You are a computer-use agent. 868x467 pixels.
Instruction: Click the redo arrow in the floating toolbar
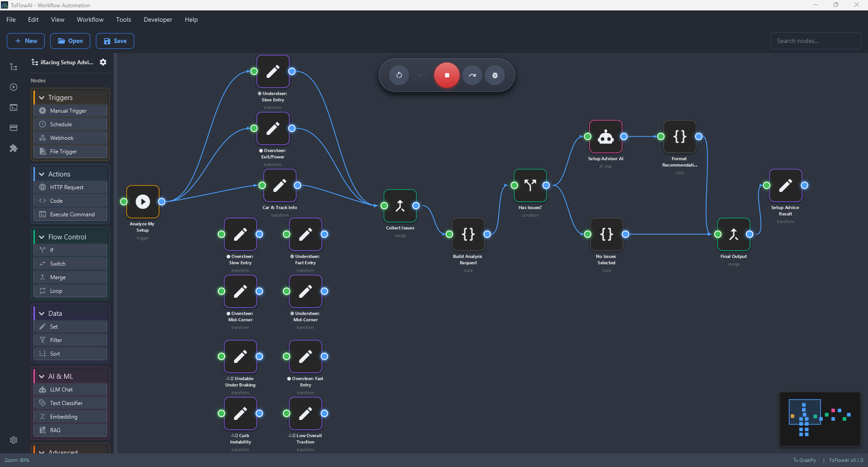[x=472, y=75]
